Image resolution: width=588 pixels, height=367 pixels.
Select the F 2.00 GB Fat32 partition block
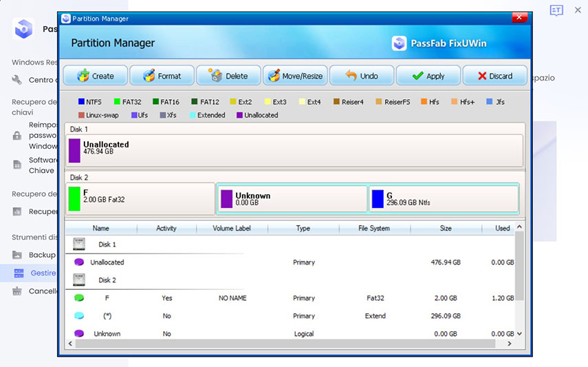point(140,199)
